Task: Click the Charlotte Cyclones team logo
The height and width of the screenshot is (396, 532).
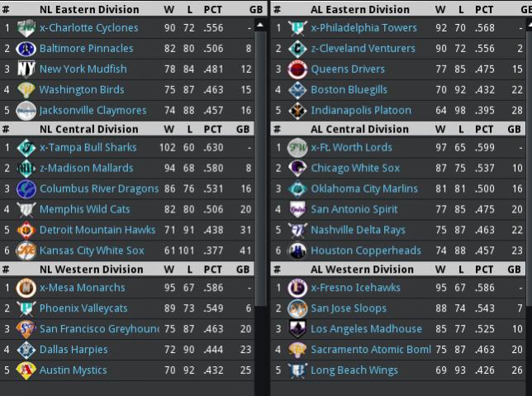Action: click(26, 28)
